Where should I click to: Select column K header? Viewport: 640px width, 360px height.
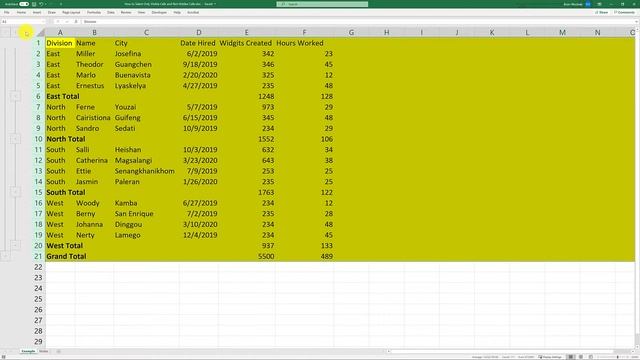coord(492,33)
